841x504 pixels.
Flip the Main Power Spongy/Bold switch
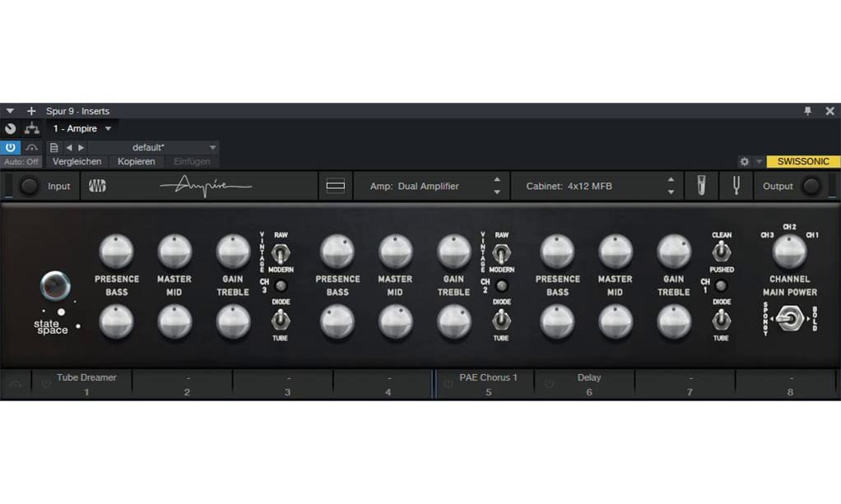click(789, 320)
